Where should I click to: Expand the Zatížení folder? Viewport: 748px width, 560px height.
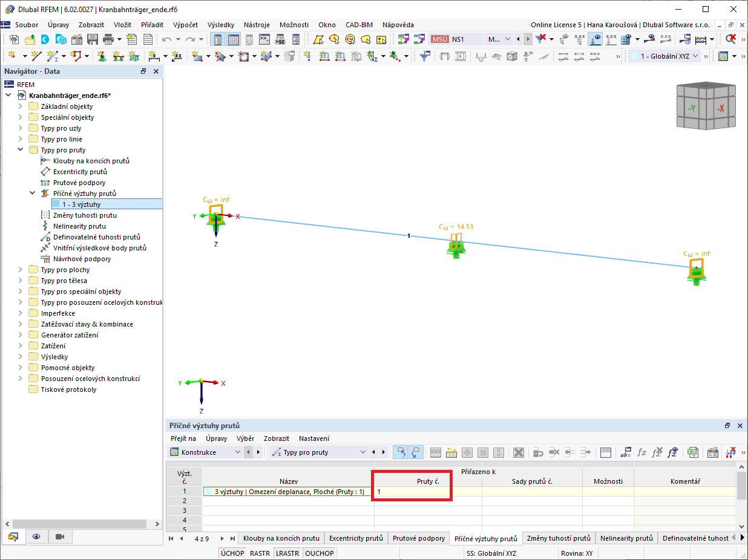click(x=20, y=346)
